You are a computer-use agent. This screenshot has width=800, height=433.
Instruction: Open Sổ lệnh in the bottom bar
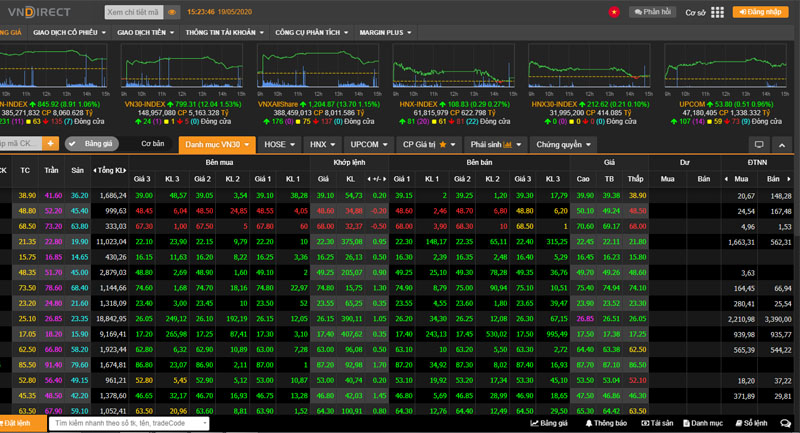pyautogui.click(x=751, y=423)
